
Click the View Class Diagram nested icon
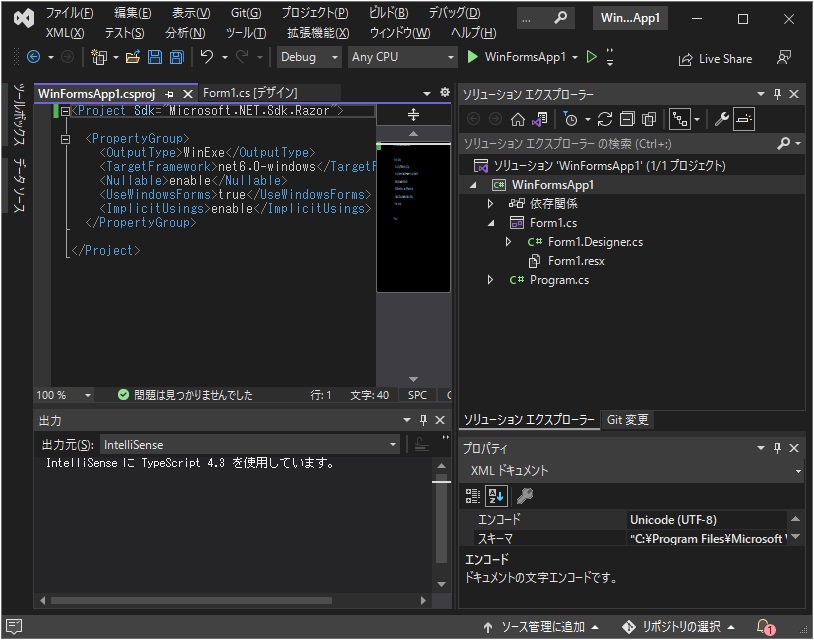(x=680, y=119)
